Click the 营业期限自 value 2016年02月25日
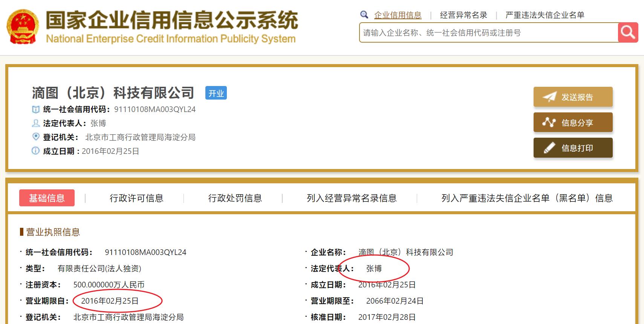The height and width of the screenshot is (324, 644). (110, 301)
